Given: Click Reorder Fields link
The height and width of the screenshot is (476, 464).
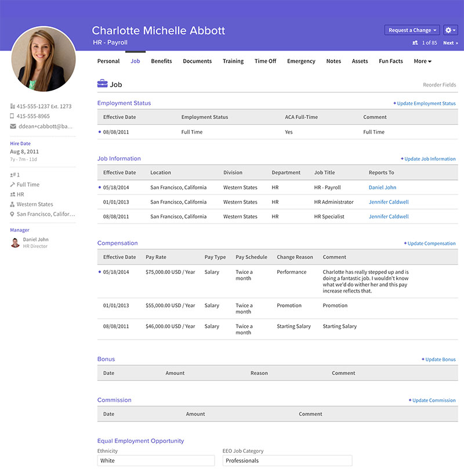Looking at the screenshot, I should click(440, 85).
